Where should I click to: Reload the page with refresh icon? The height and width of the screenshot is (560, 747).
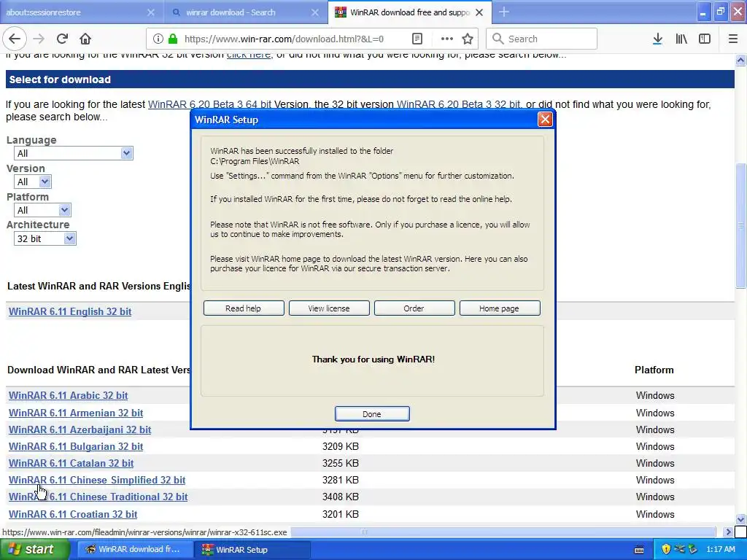[x=62, y=39]
